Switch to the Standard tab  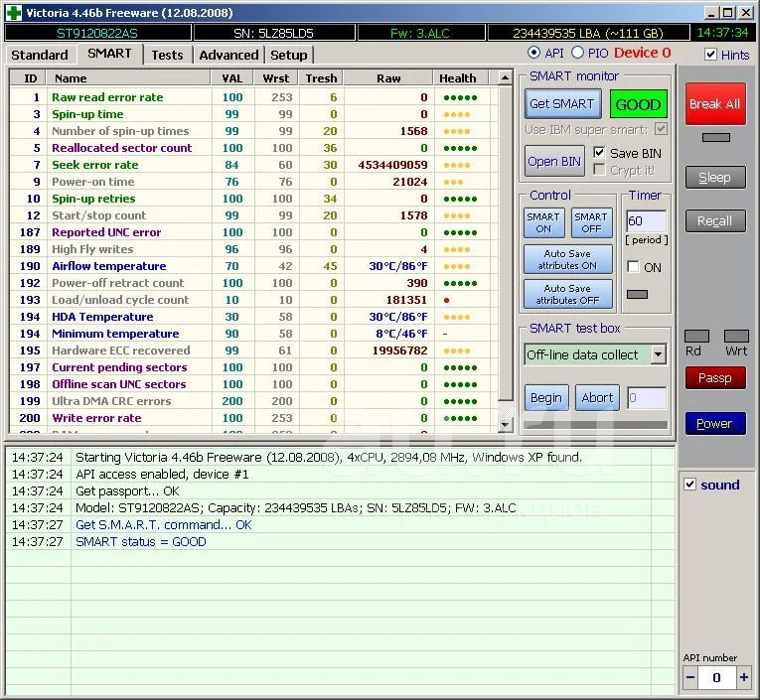click(x=40, y=55)
